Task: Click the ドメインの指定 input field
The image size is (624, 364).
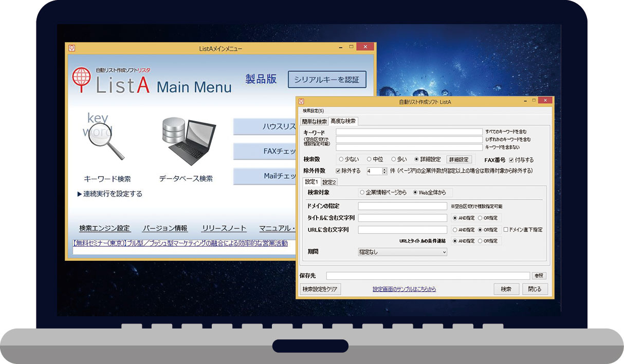Action: (402, 206)
